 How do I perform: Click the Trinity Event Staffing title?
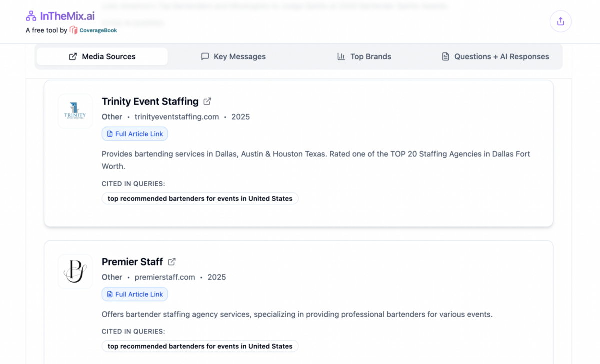tap(150, 101)
